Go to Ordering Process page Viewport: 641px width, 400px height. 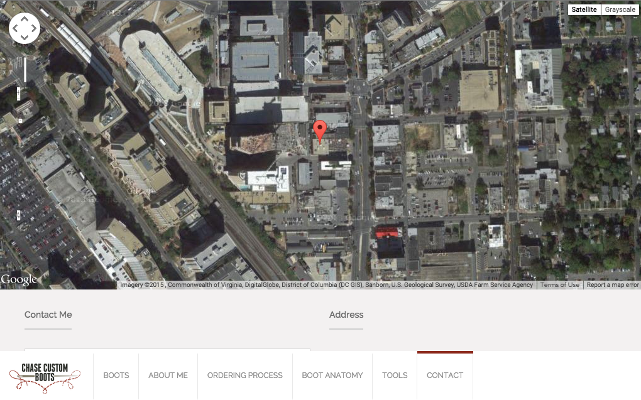coord(244,375)
